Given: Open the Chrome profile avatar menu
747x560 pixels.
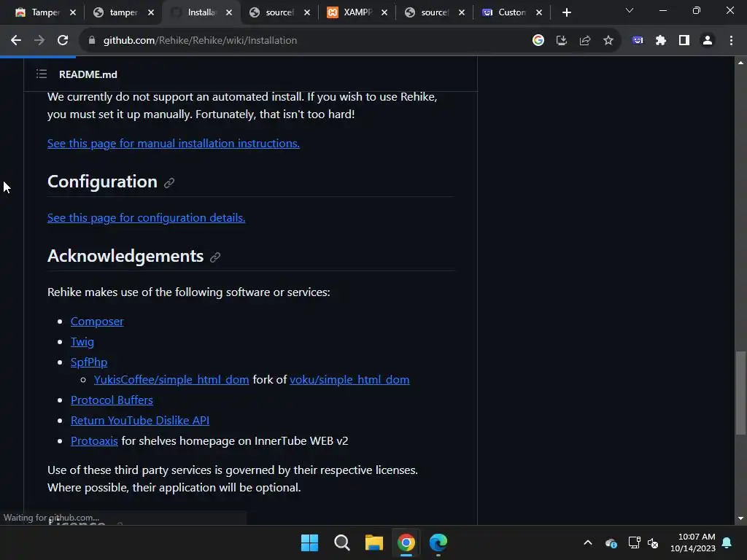Looking at the screenshot, I should 708,41.
